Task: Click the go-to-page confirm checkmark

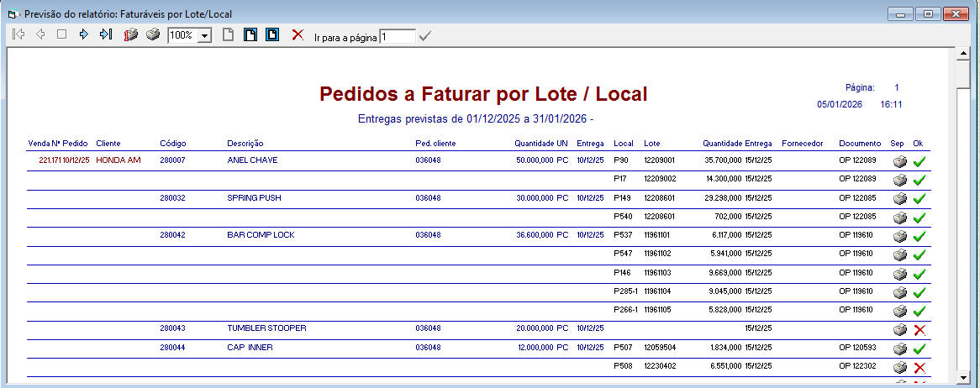Action: click(x=425, y=36)
